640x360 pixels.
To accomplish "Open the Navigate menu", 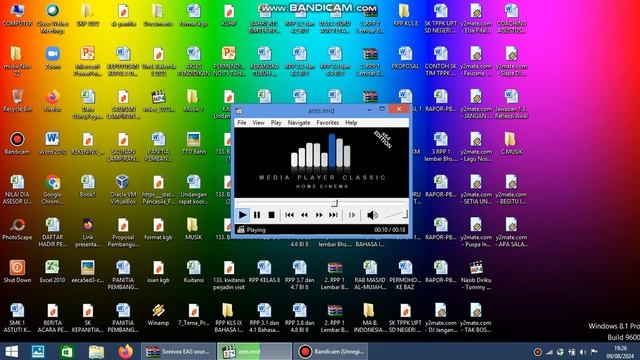I will pos(299,122).
